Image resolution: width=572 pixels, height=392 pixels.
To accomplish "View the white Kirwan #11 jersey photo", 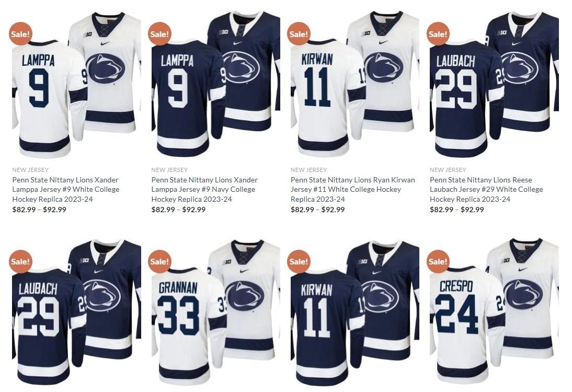I will (x=355, y=85).
